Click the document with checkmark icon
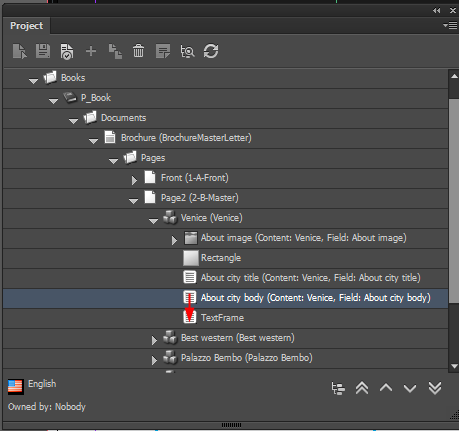The height and width of the screenshot is (431, 459). coord(67,51)
